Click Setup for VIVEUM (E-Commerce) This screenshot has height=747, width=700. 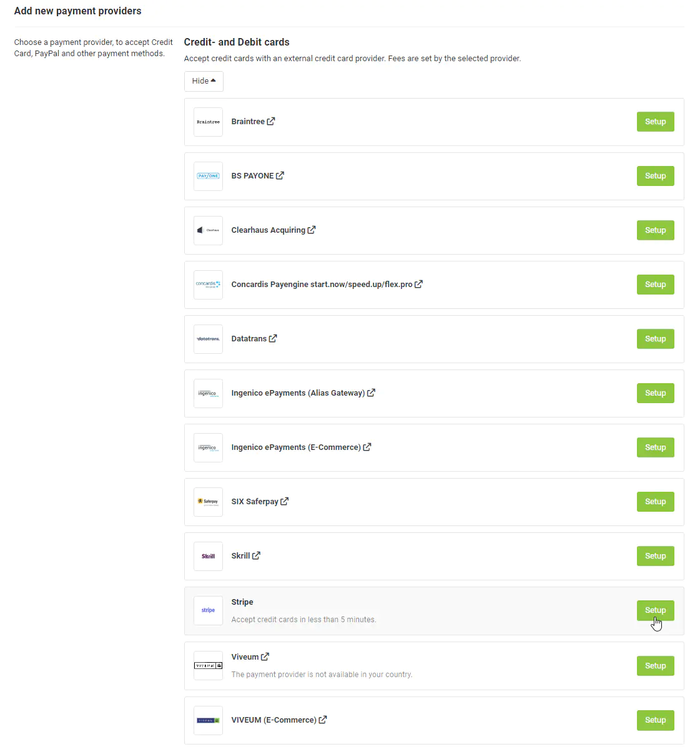point(655,720)
